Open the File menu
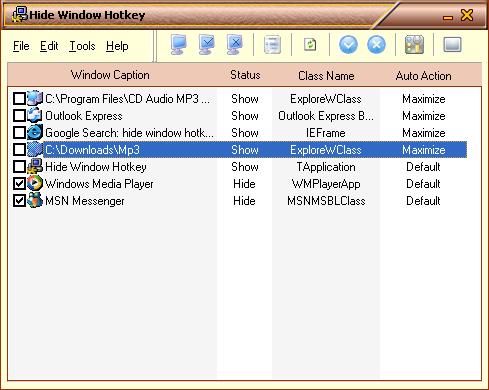 21,46
